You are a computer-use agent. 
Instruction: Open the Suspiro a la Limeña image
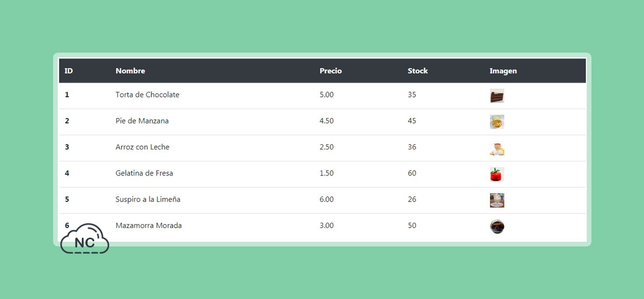(497, 201)
